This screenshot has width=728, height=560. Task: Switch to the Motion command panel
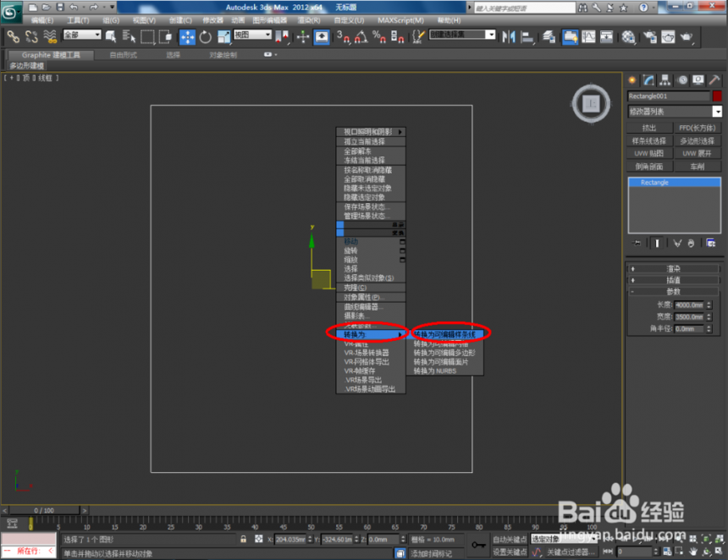pyautogui.click(x=682, y=80)
